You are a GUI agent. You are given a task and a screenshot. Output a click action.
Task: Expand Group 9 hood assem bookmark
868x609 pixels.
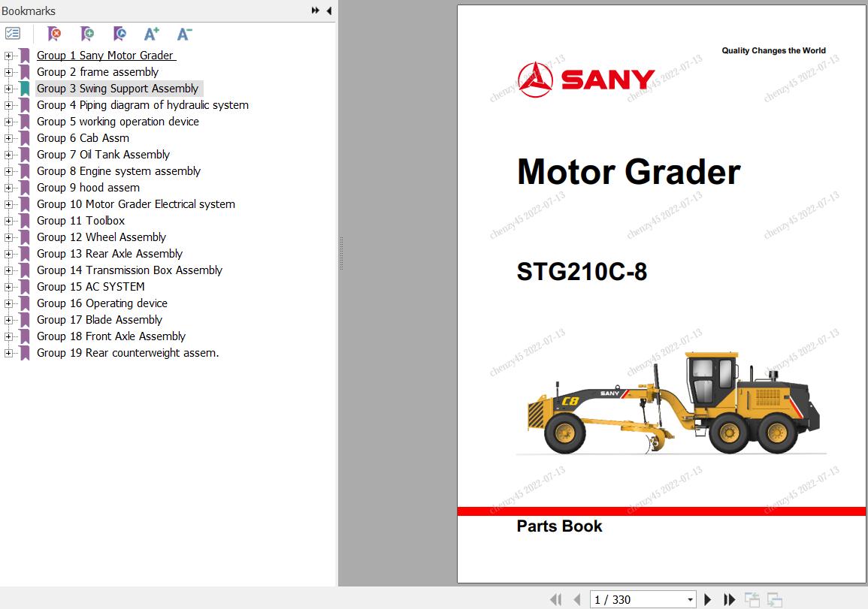(x=8, y=188)
